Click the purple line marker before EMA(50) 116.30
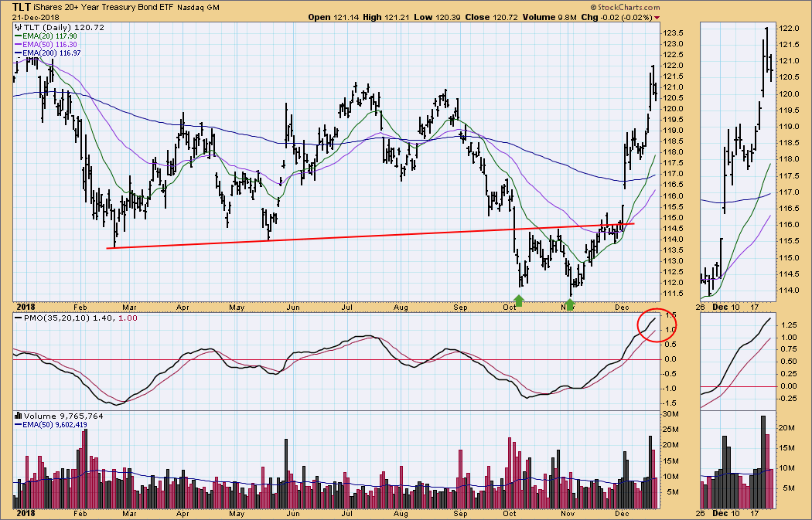Image resolution: width=812 pixels, height=520 pixels. click(18, 45)
